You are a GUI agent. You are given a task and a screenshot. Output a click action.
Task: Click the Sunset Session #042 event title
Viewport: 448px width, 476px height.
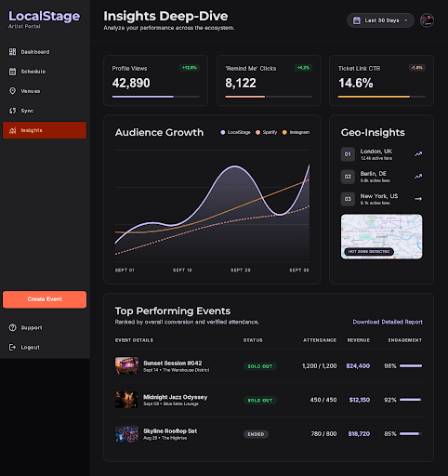(172, 363)
